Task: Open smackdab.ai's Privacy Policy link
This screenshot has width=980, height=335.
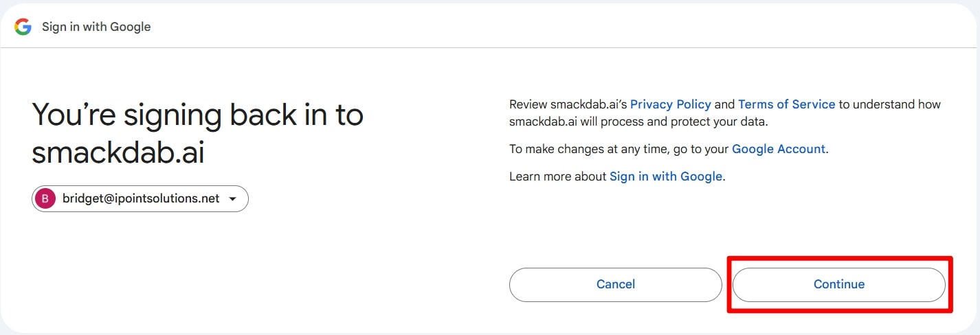Action: point(671,104)
